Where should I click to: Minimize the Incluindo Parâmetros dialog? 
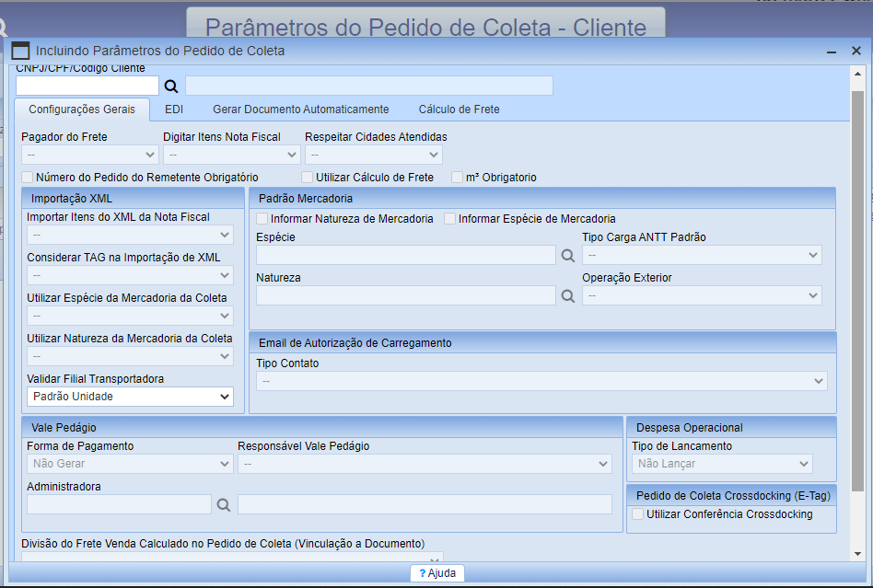832,52
